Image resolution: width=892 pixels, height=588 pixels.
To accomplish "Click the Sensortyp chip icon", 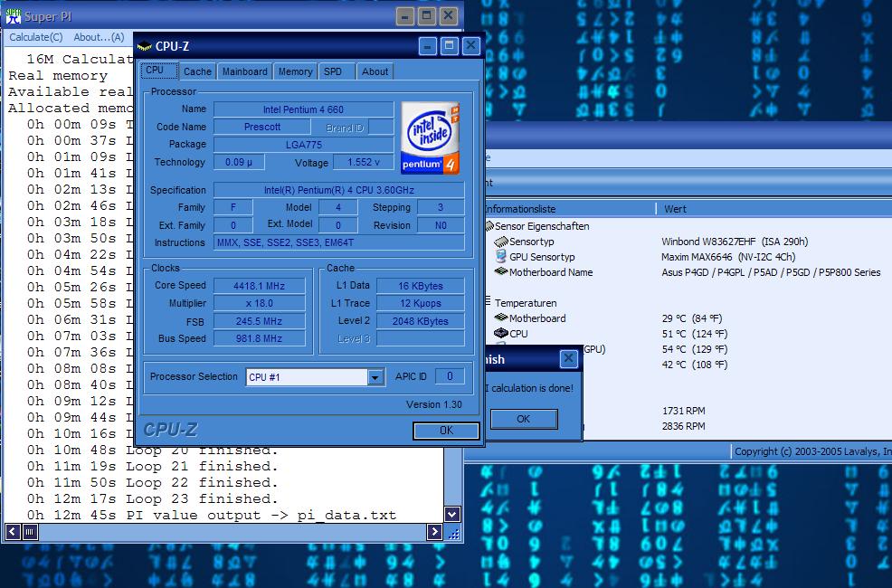I will coord(500,242).
